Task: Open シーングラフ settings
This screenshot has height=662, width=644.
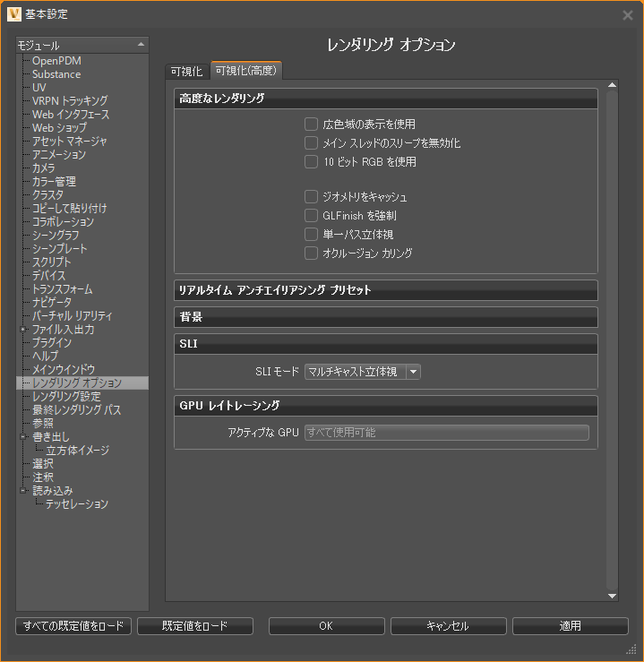Action: click(56, 236)
